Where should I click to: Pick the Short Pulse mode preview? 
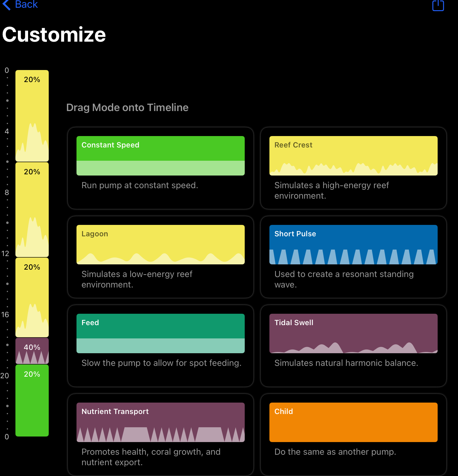coord(353,245)
